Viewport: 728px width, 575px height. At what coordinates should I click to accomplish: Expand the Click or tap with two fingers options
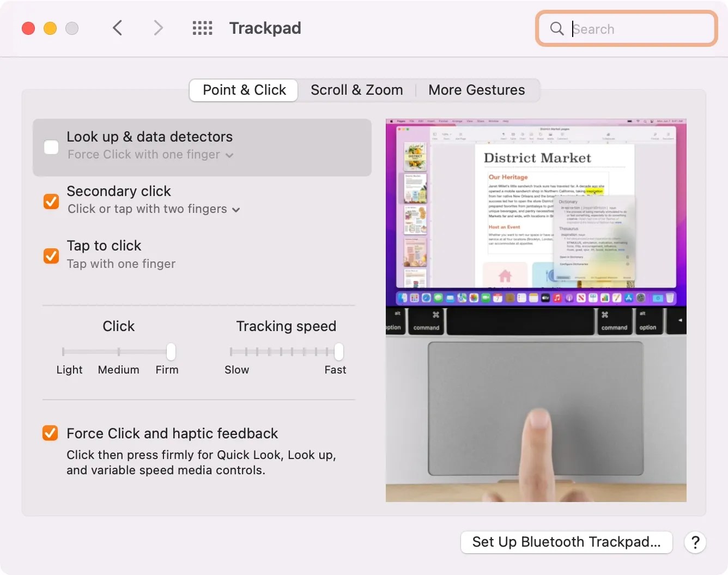pos(236,209)
